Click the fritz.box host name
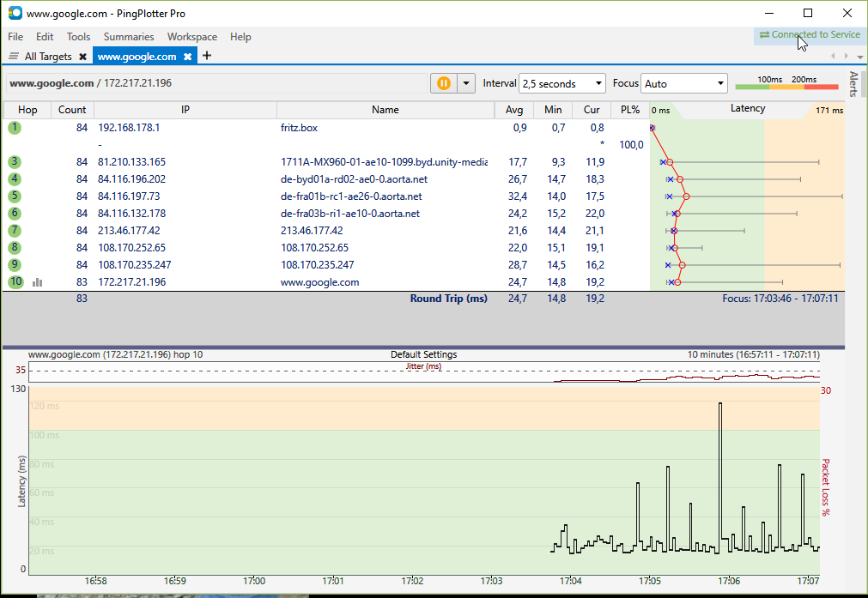The height and width of the screenshot is (598, 868). tap(299, 128)
